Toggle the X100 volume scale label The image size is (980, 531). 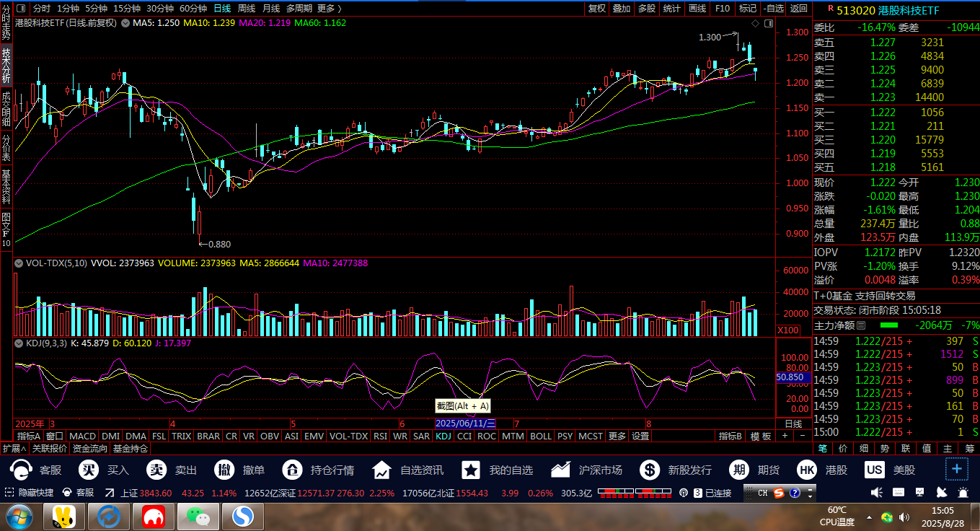787,330
